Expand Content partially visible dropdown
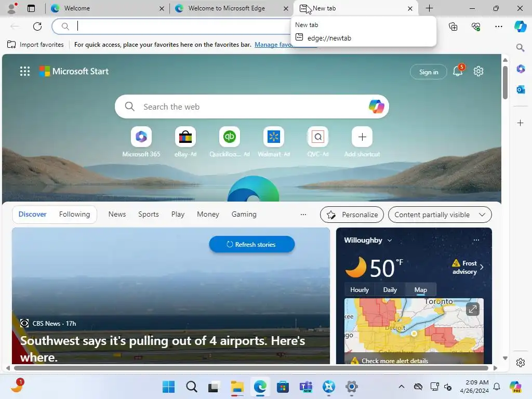532x399 pixels. point(440,215)
